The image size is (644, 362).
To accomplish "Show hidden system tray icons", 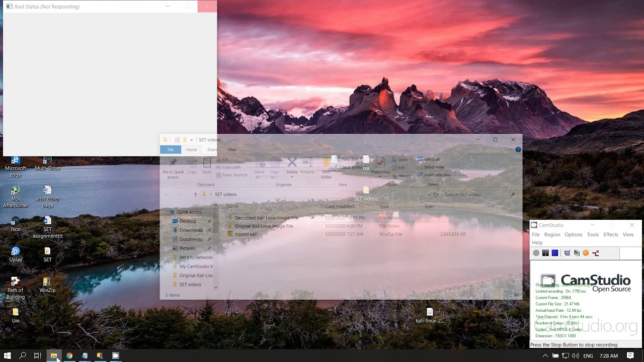I will tap(545, 355).
